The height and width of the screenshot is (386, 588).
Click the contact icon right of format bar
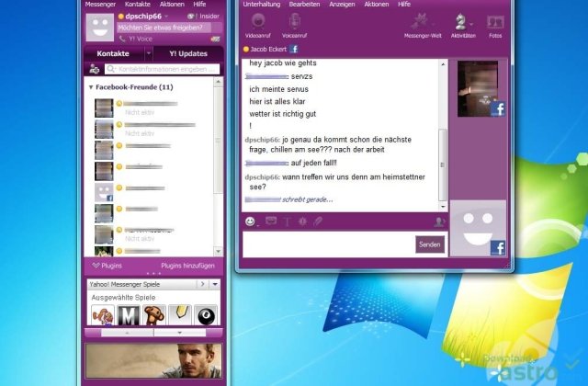pos(439,222)
